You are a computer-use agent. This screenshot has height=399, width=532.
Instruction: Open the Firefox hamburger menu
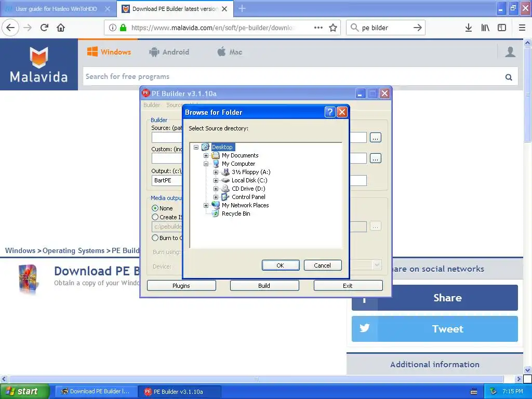522,28
